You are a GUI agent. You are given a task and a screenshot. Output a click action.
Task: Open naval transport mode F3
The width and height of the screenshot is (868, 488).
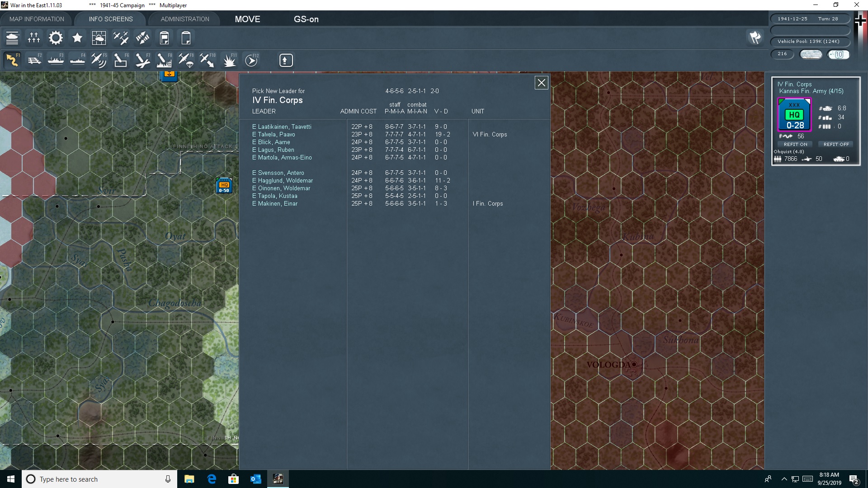56,60
